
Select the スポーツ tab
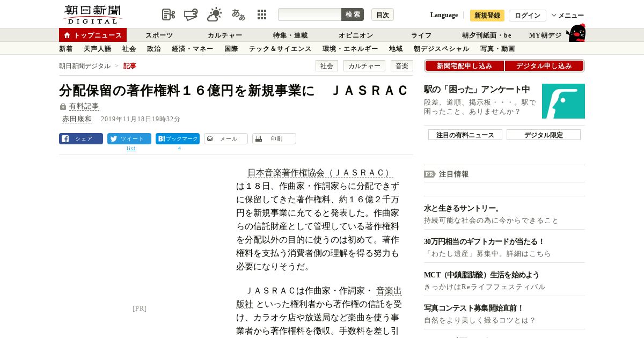coord(159,35)
